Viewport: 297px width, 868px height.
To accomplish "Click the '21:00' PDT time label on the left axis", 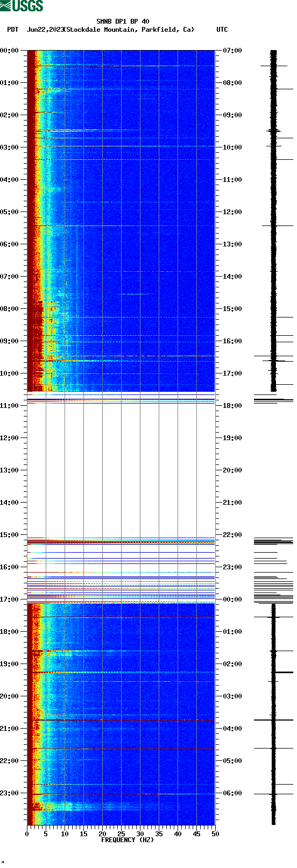I will 10,729.
